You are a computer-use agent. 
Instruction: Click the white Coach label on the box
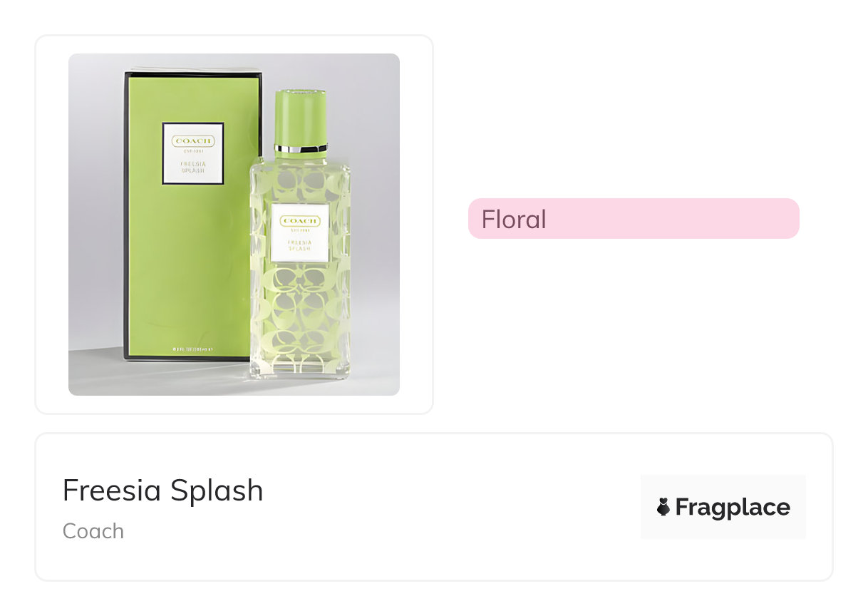(193, 153)
